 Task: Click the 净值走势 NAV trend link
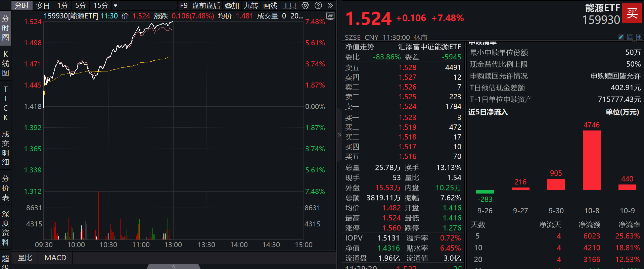click(x=359, y=47)
